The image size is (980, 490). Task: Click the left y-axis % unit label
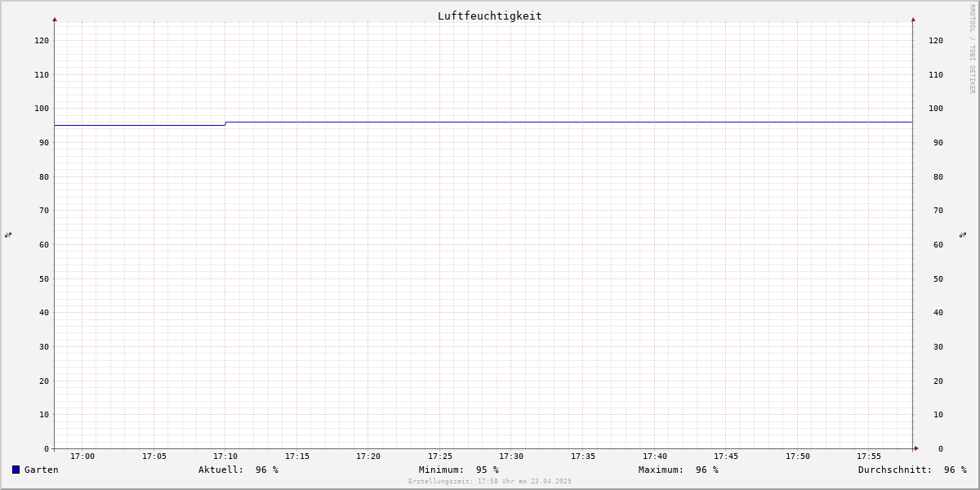[8, 234]
